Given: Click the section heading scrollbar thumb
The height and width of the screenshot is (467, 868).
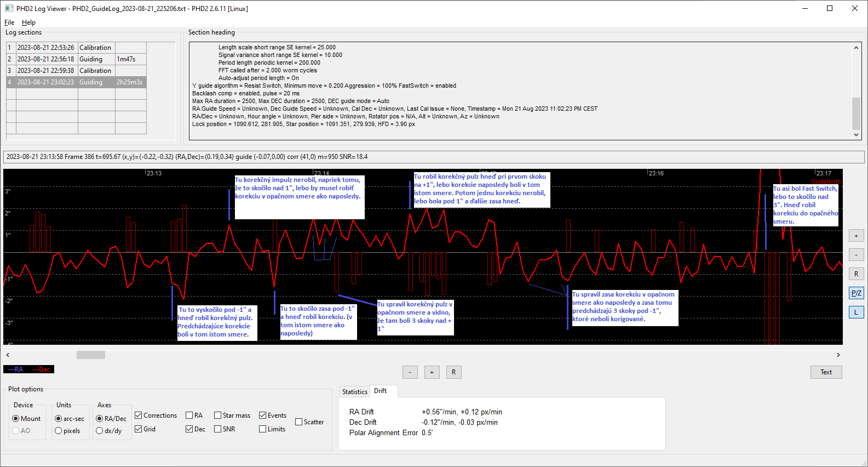Looking at the screenshot, I should click(x=856, y=113).
